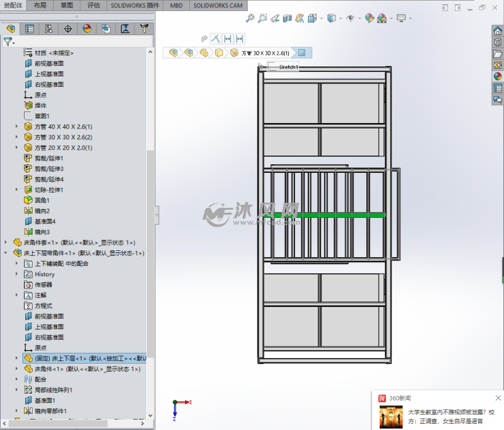Open the Apply Scene dropdown arrow
504x430 pixels.
click(391, 18)
